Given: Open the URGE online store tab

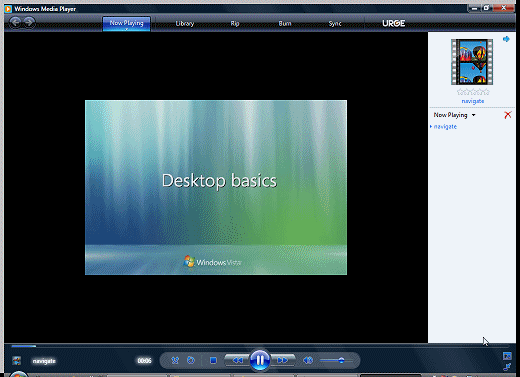Looking at the screenshot, I should tap(394, 24).
